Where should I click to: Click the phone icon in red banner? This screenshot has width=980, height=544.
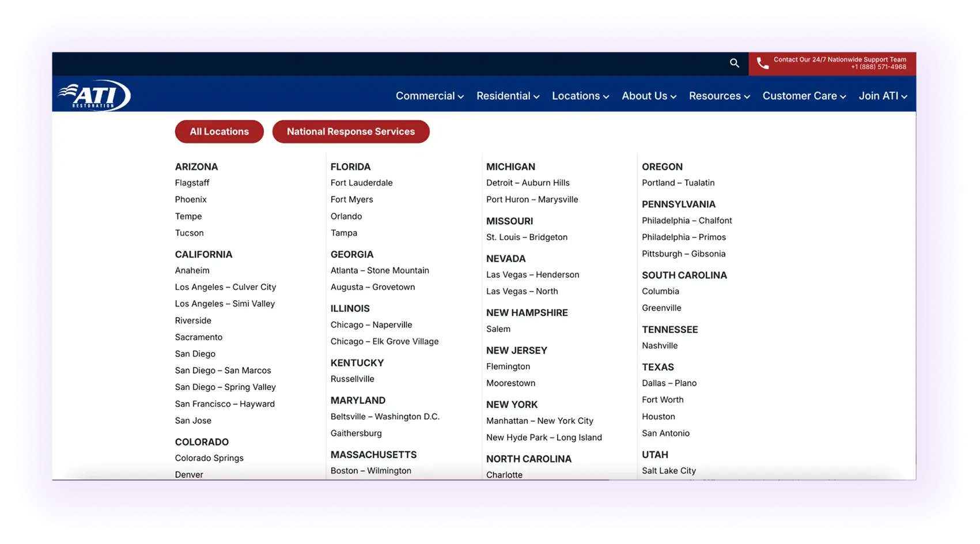pos(762,63)
